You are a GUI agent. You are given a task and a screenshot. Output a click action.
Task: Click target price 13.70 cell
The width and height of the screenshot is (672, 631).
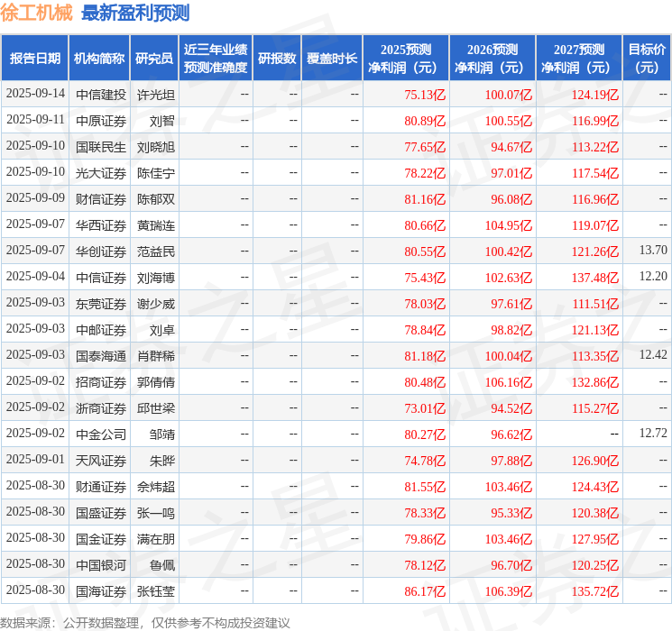pos(653,251)
